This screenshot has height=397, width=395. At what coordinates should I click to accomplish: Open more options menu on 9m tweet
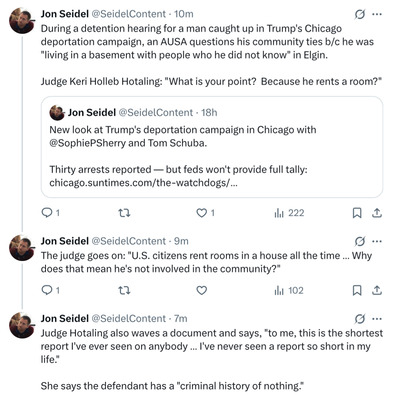tap(377, 241)
